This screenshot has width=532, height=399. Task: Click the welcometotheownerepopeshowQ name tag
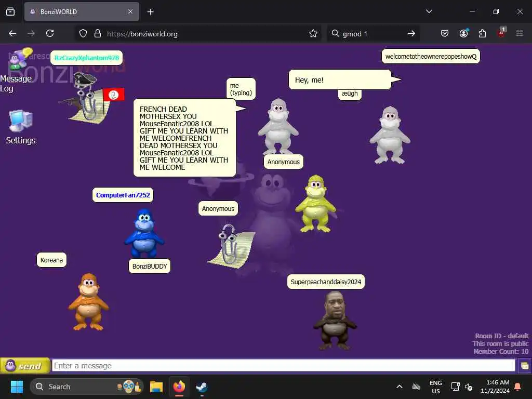pyautogui.click(x=431, y=56)
